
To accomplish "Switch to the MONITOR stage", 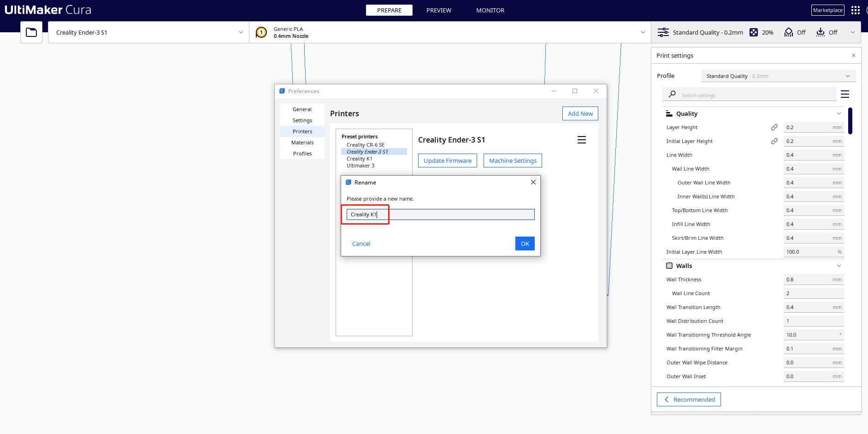I will pos(490,10).
